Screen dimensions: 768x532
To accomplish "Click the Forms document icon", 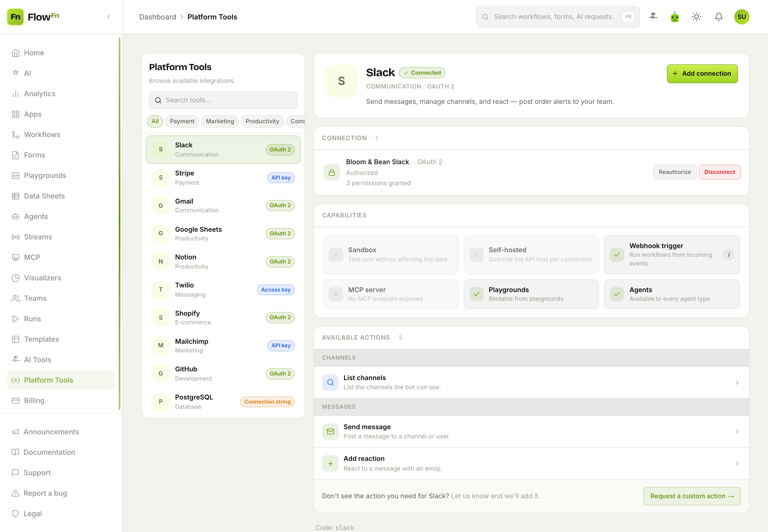I will click(15, 155).
